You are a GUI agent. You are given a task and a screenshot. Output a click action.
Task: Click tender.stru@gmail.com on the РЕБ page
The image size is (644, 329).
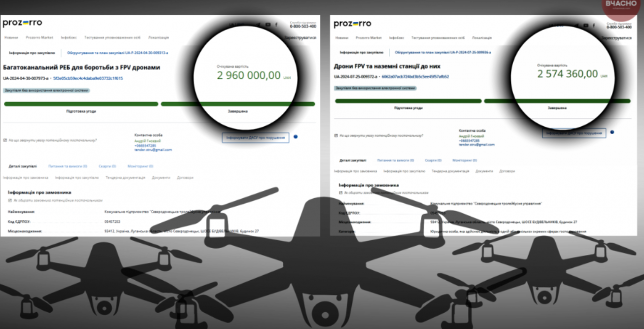pyautogui.click(x=153, y=149)
